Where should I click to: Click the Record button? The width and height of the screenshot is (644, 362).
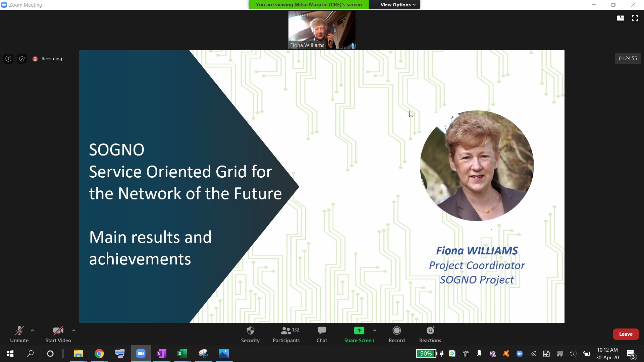[x=397, y=334]
